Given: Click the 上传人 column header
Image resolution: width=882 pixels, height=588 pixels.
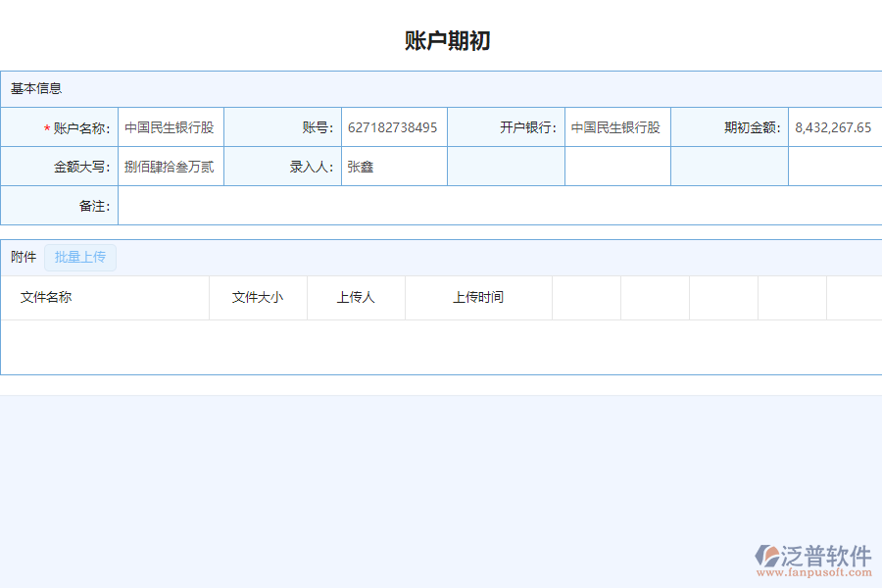Looking at the screenshot, I should [356, 298].
